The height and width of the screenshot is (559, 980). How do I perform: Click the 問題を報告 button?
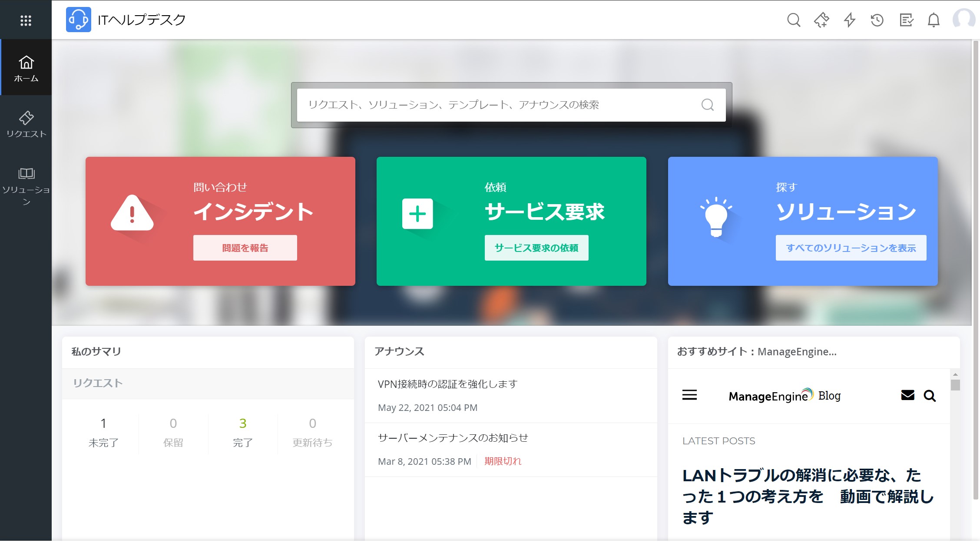245,248
